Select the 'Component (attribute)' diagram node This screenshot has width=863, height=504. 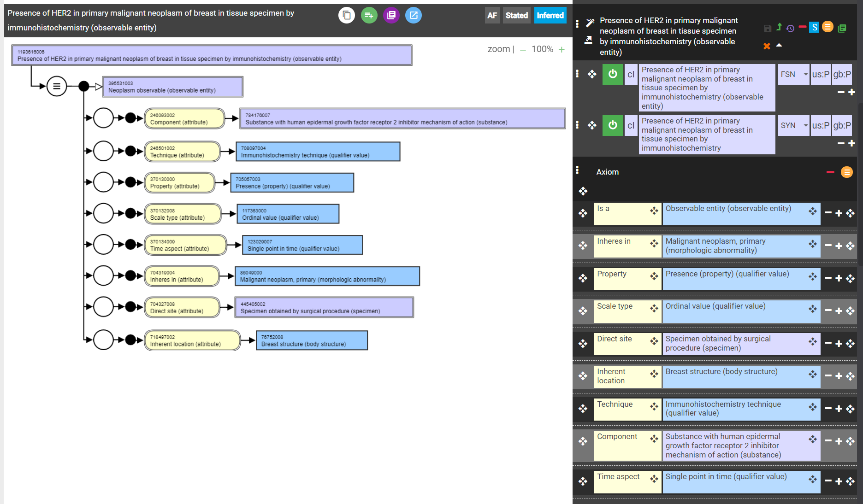pos(184,119)
